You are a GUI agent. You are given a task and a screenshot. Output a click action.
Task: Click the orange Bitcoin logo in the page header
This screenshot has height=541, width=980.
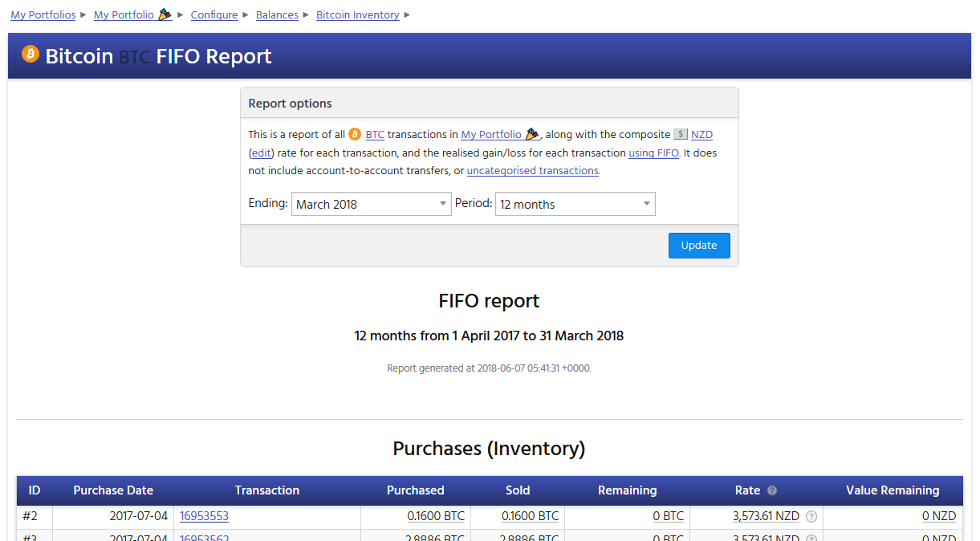[x=30, y=55]
